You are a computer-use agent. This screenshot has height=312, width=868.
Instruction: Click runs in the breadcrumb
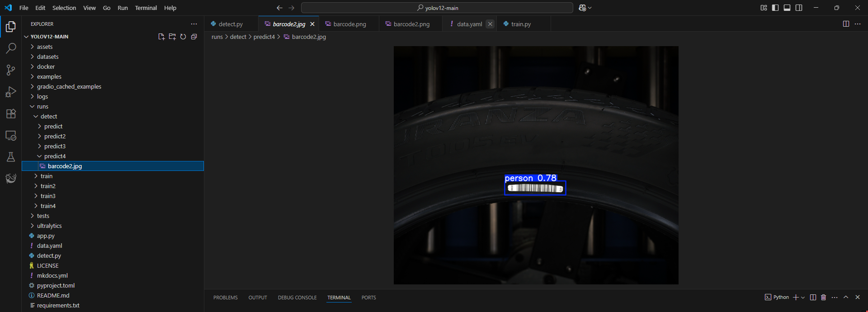point(217,37)
